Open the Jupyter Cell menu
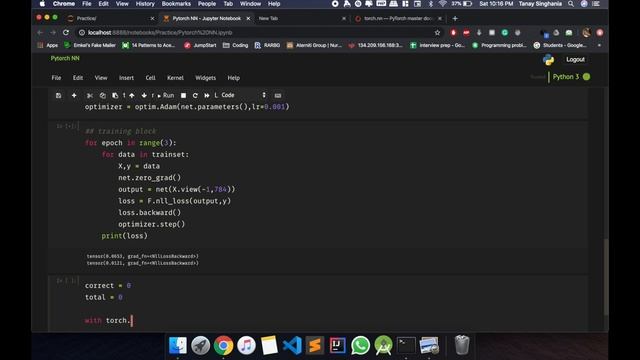Screen dimensions: 640x360 click(x=150, y=78)
